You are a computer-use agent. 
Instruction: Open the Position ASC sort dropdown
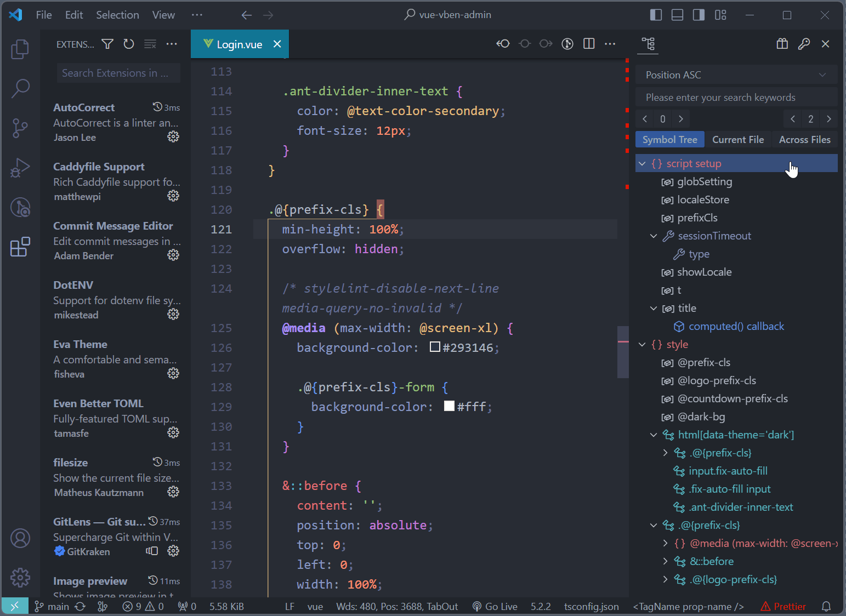[x=736, y=75]
